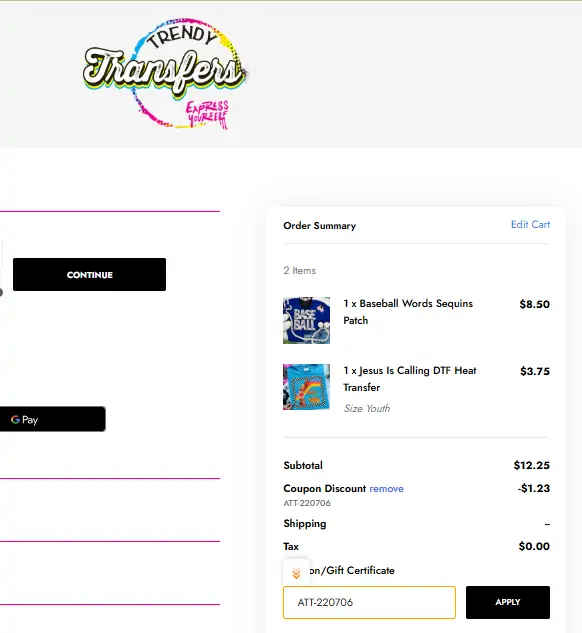Click the Order Summary heading

320,226
